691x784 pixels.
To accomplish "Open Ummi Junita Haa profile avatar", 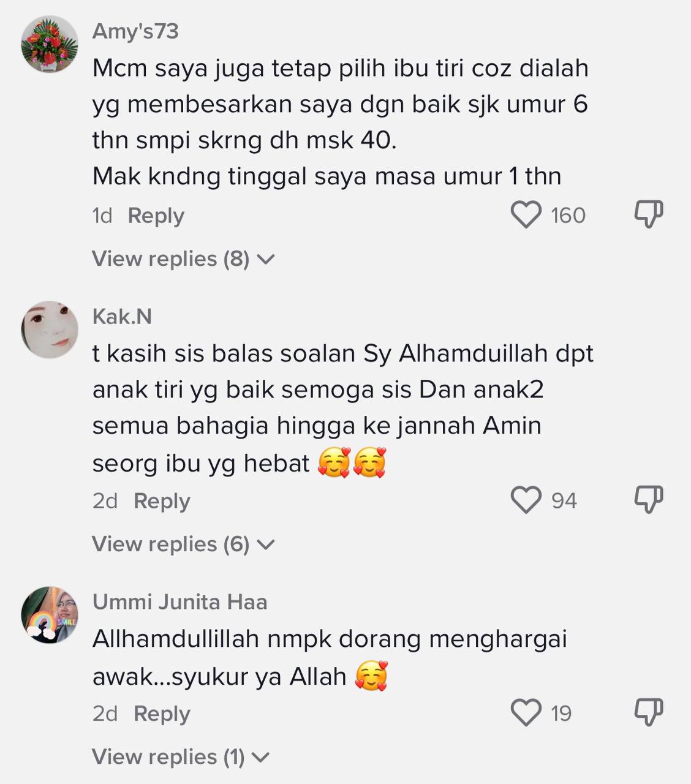I will [50, 615].
